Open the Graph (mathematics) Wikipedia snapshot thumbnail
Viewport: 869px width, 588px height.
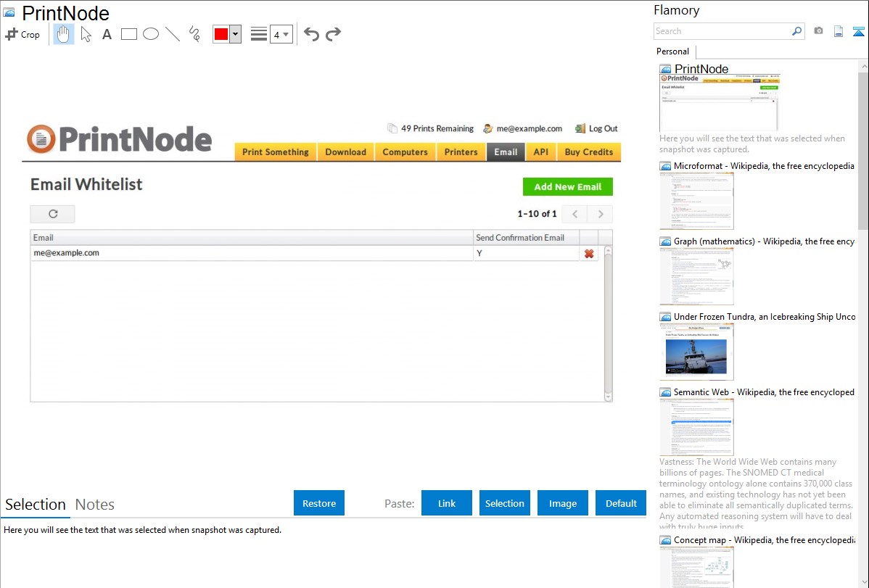(x=696, y=276)
